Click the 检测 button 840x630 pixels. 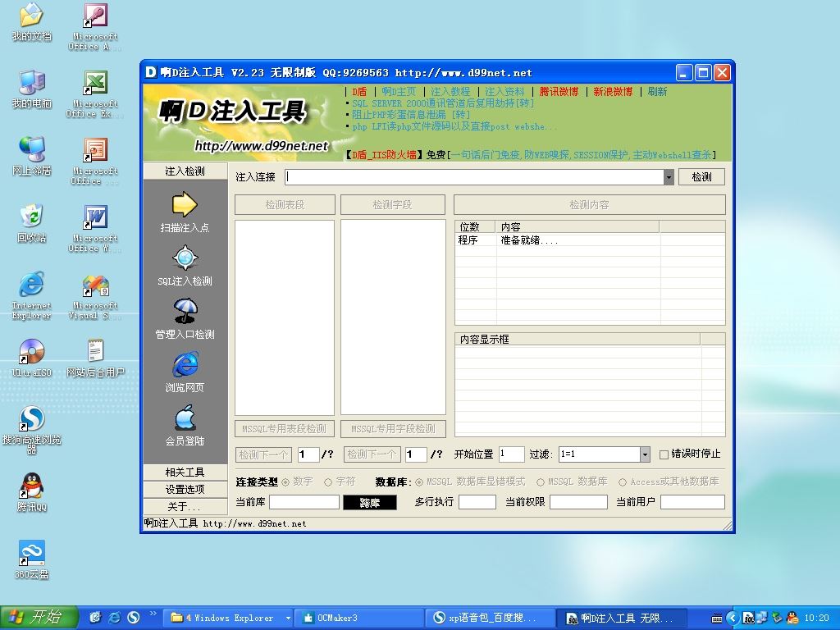tap(702, 177)
